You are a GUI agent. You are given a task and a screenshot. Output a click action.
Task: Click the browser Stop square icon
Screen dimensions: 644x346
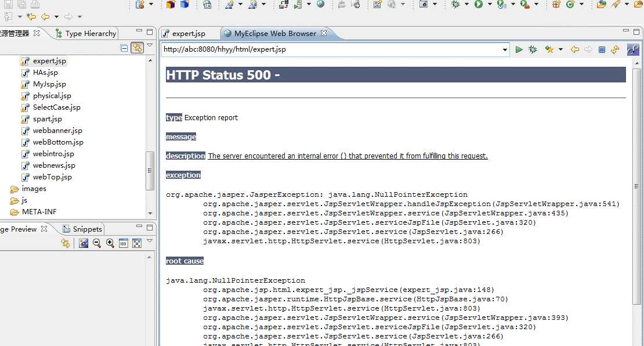(x=602, y=50)
